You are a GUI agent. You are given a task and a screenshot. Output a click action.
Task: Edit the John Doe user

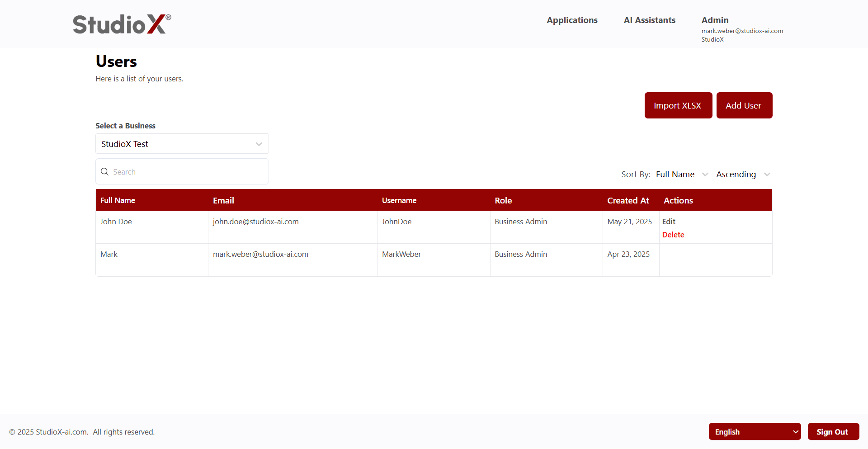pyautogui.click(x=668, y=222)
